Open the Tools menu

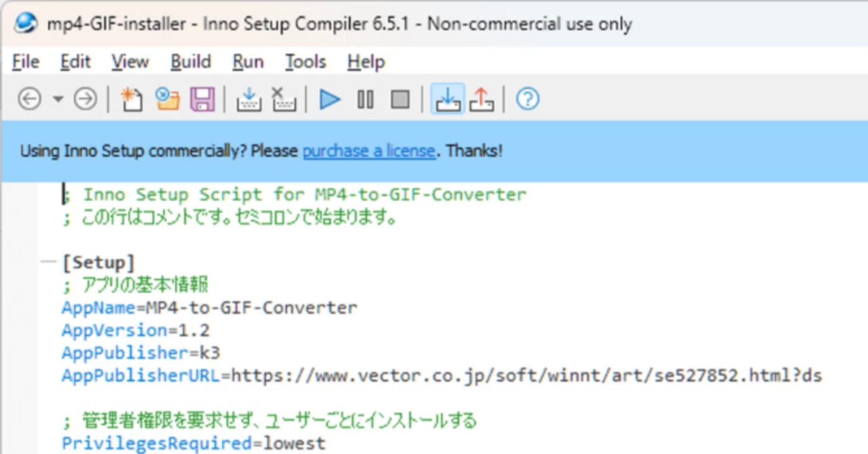305,62
